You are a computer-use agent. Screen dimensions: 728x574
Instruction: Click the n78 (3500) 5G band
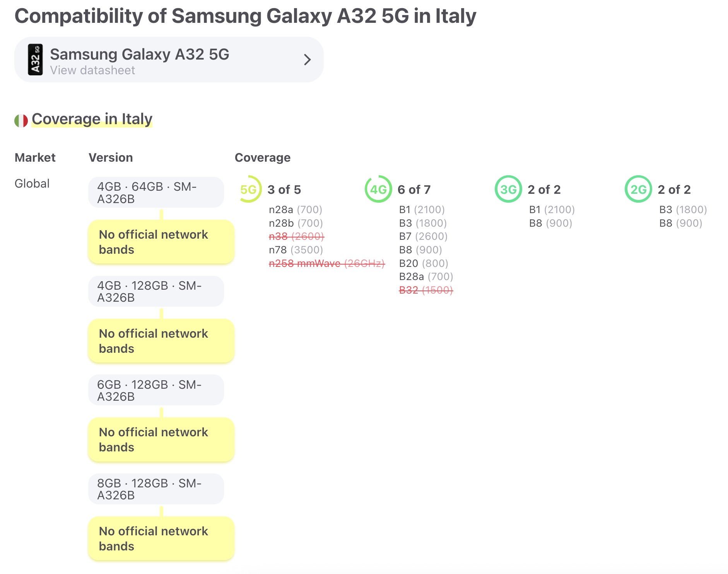296,250
